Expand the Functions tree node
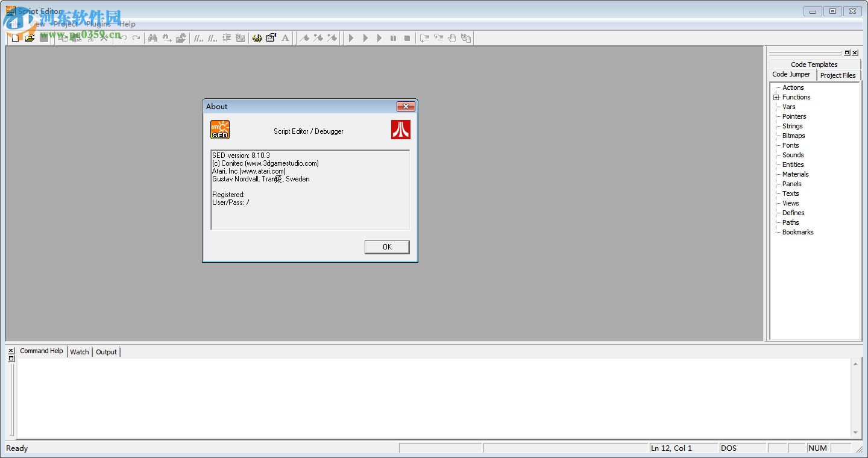Image resolution: width=868 pixels, height=458 pixels. 776,97
